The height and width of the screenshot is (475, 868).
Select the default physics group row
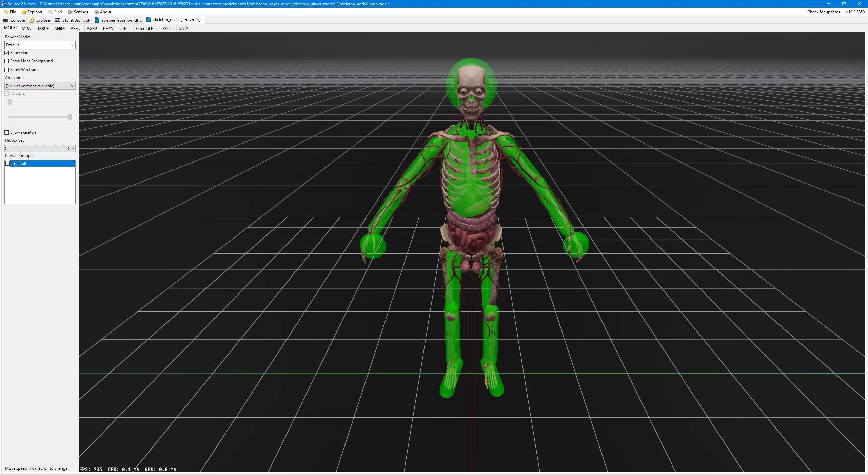[x=40, y=164]
